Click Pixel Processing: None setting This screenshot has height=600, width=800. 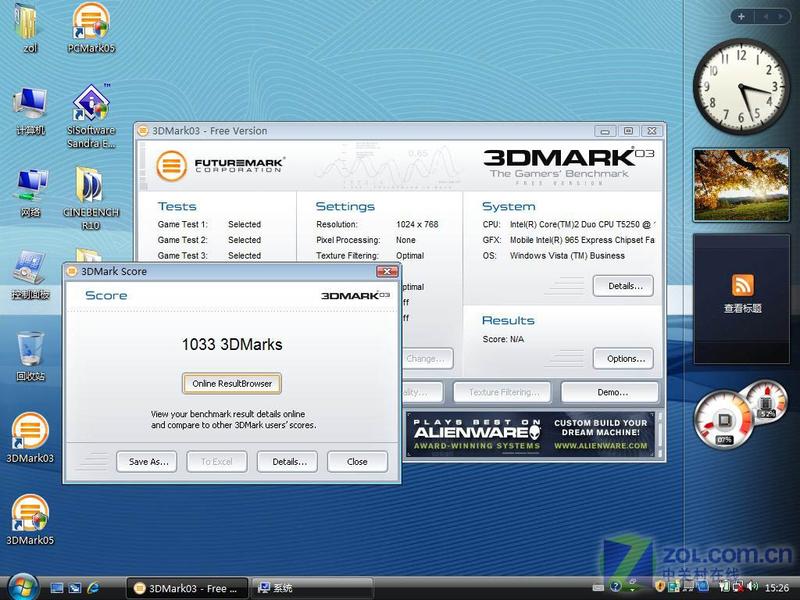click(366, 240)
